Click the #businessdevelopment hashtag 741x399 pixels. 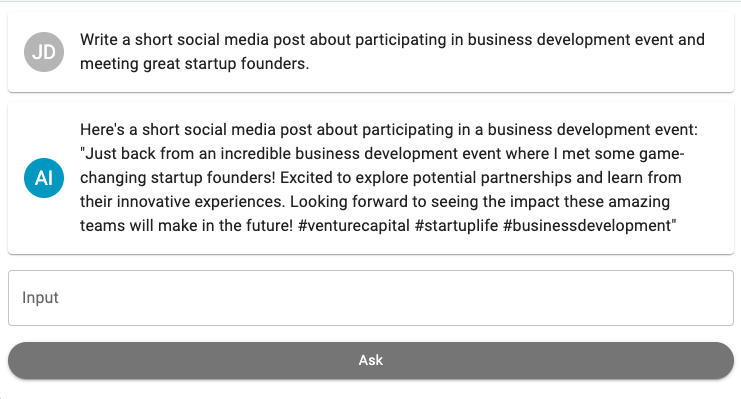click(x=587, y=226)
